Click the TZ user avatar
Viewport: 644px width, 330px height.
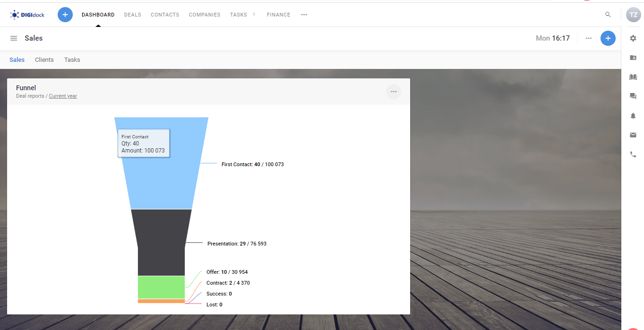(x=633, y=15)
